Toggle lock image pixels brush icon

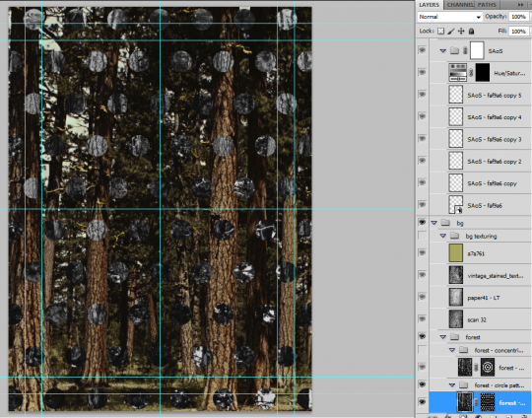(451, 32)
